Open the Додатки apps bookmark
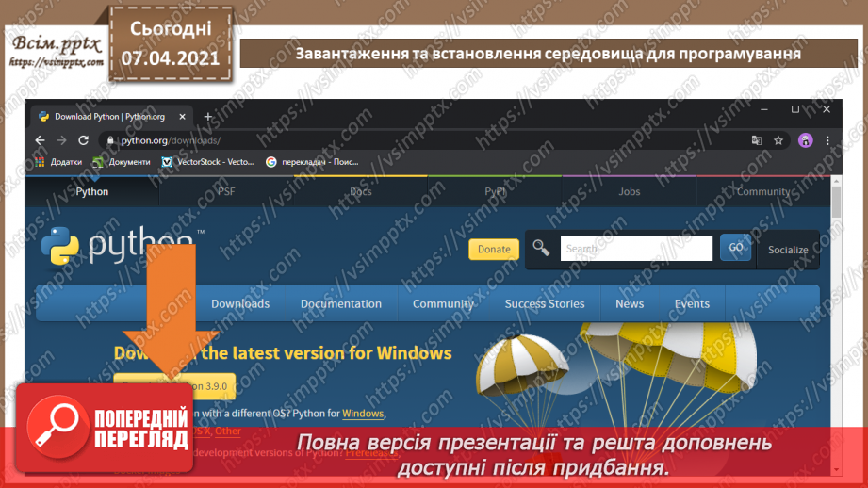The height and width of the screenshot is (488, 868). (x=58, y=162)
